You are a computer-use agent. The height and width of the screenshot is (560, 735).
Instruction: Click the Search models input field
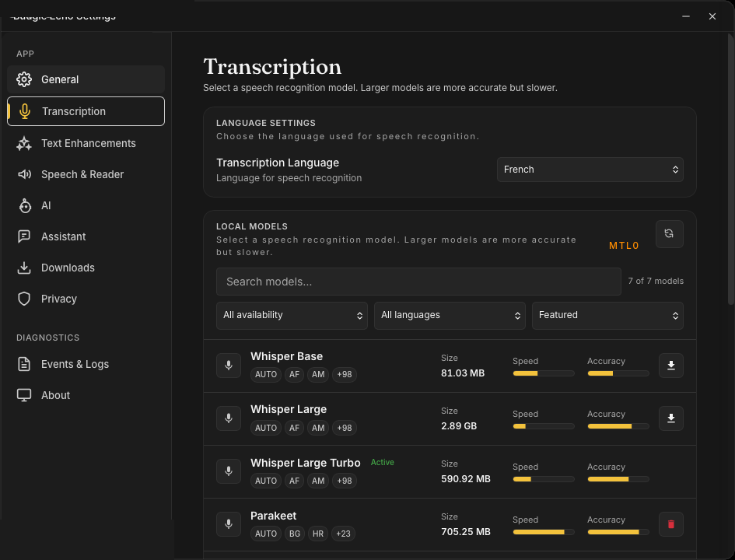(x=418, y=282)
